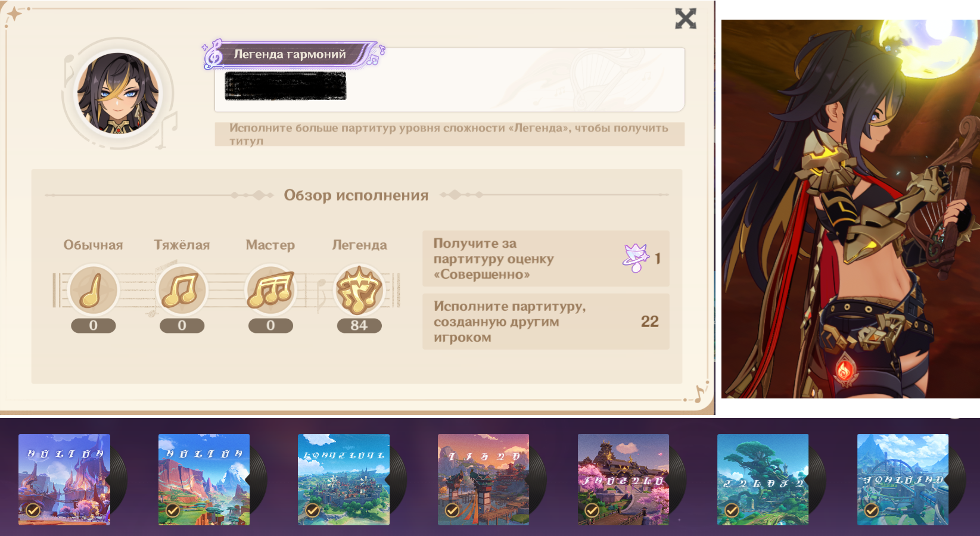Click the Legend difficulty crown-note icon
Screen dimensions: 980x536
359,291
